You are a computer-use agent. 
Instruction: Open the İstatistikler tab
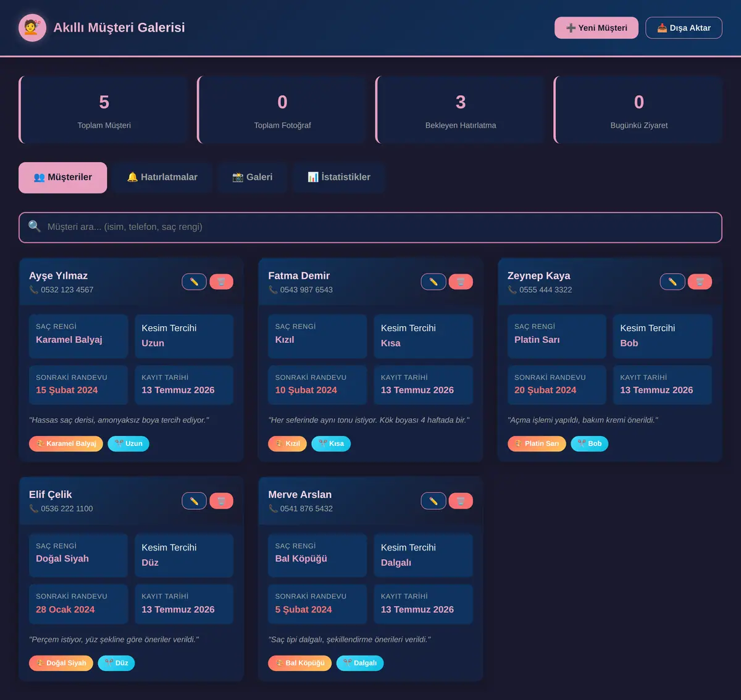coord(339,177)
